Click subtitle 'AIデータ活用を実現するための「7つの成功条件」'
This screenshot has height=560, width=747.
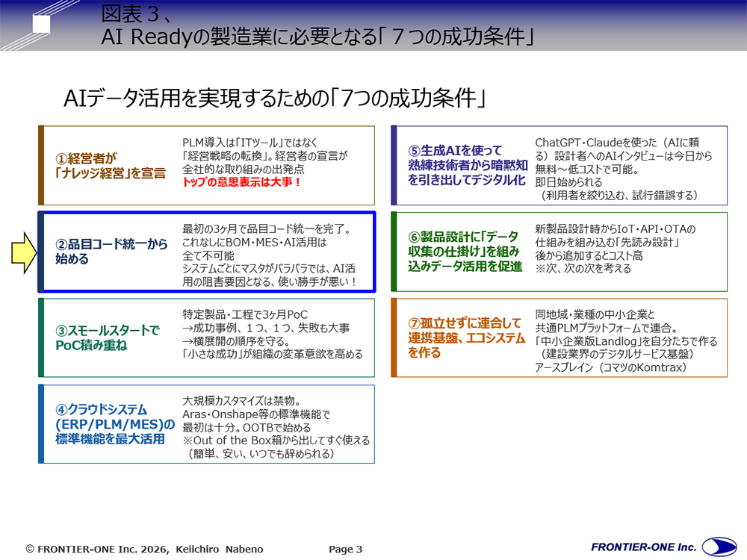[x=275, y=98]
